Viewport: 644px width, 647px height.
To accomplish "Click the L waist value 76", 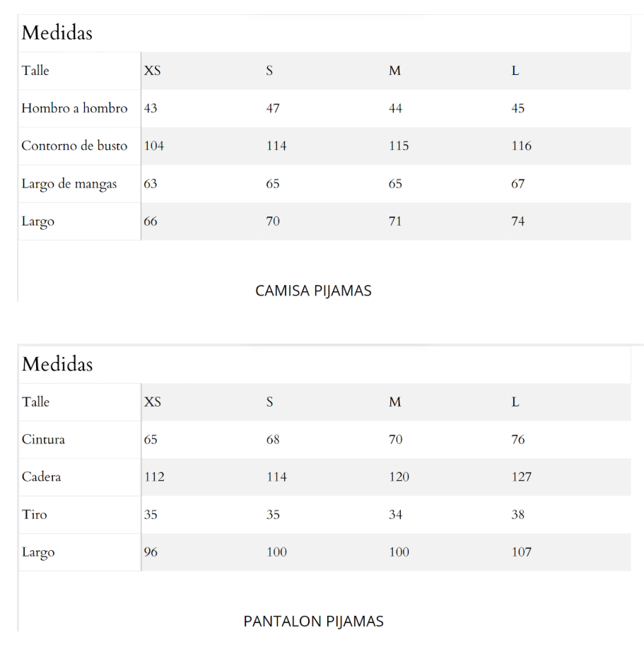I will tap(518, 439).
